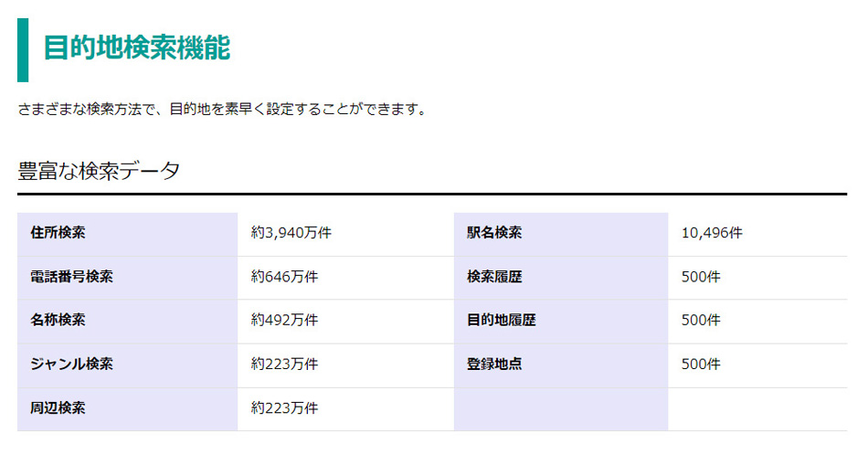The height and width of the screenshot is (465, 868).
Task: Click the 約3,940万件 value
Action: point(291,233)
